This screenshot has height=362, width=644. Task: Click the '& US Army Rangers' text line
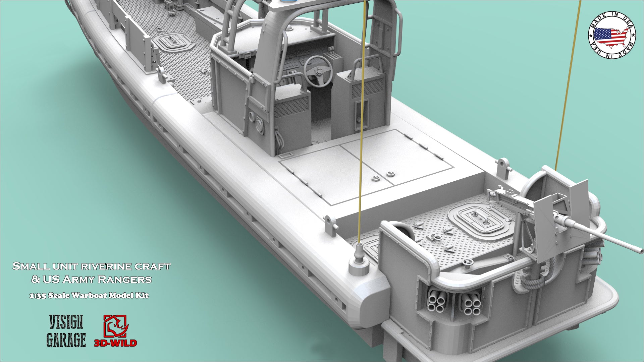[92, 279]
